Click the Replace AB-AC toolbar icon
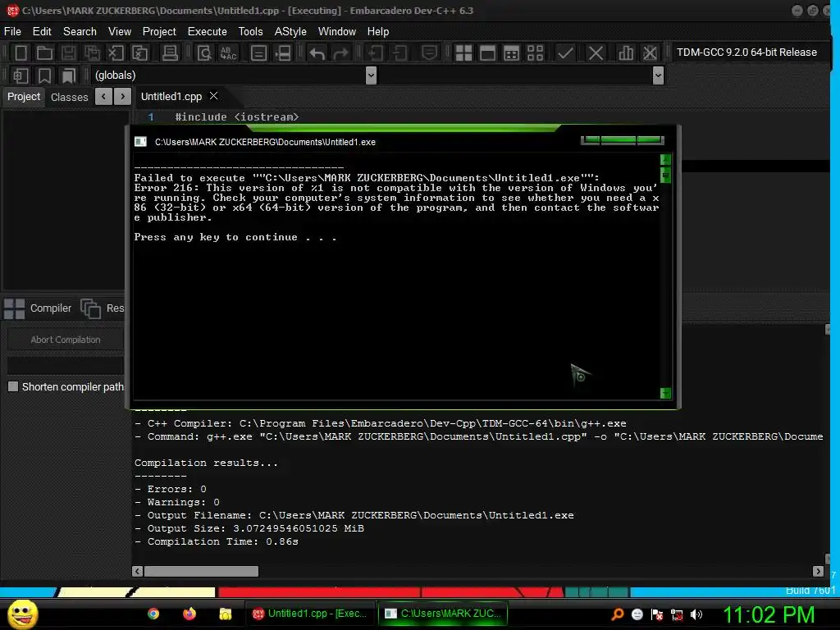This screenshot has height=630, width=840. pyautogui.click(x=228, y=52)
